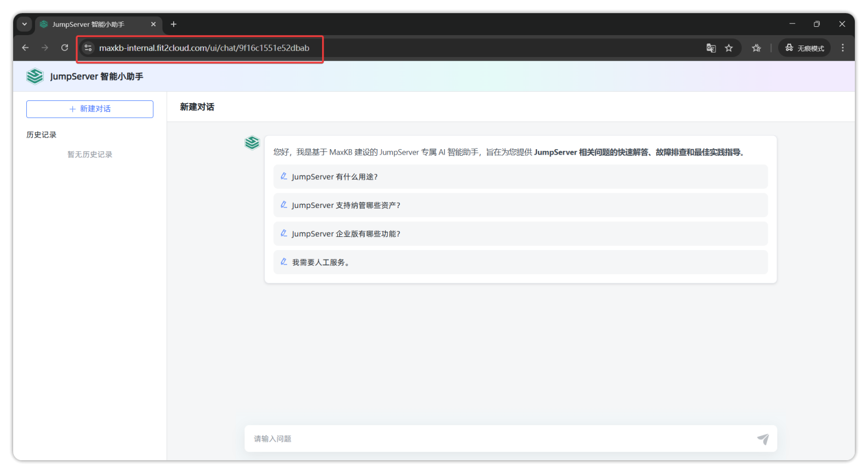Select 我需要人工服务 quick question
868x469 pixels.
point(521,262)
